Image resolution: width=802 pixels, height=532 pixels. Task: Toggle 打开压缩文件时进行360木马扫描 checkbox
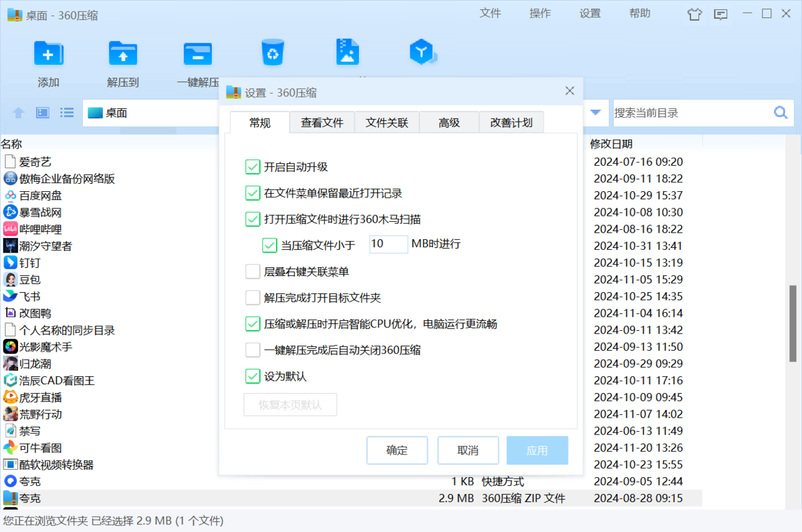coord(253,219)
